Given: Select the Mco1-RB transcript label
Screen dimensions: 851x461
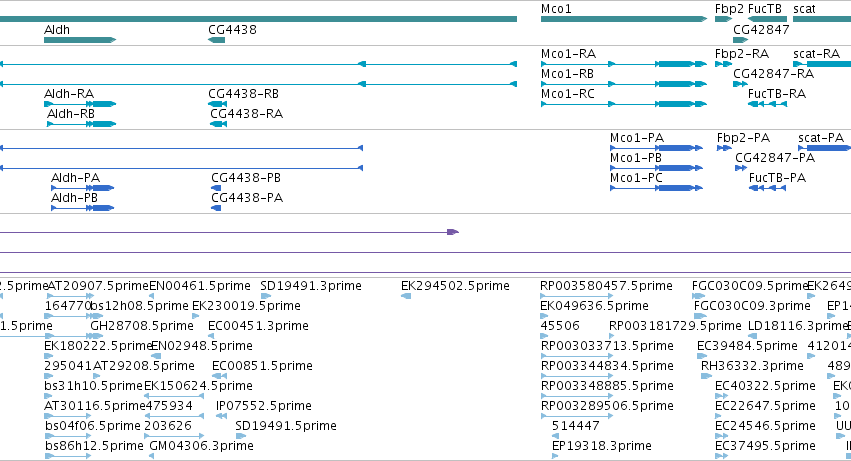Looking at the screenshot, I should pyautogui.click(x=567, y=74).
